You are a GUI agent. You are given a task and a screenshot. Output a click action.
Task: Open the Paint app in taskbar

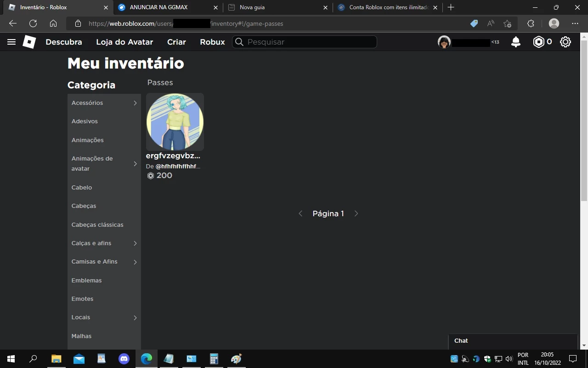(236, 359)
